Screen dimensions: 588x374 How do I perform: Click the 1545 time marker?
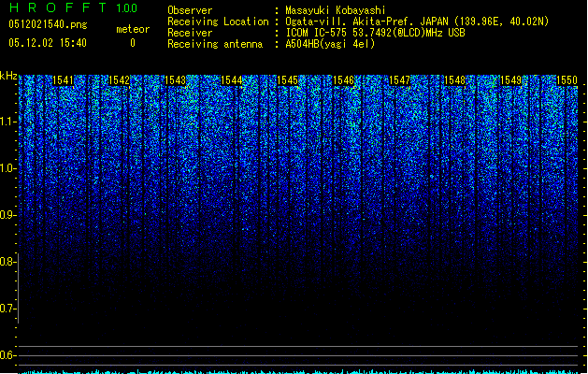point(287,80)
